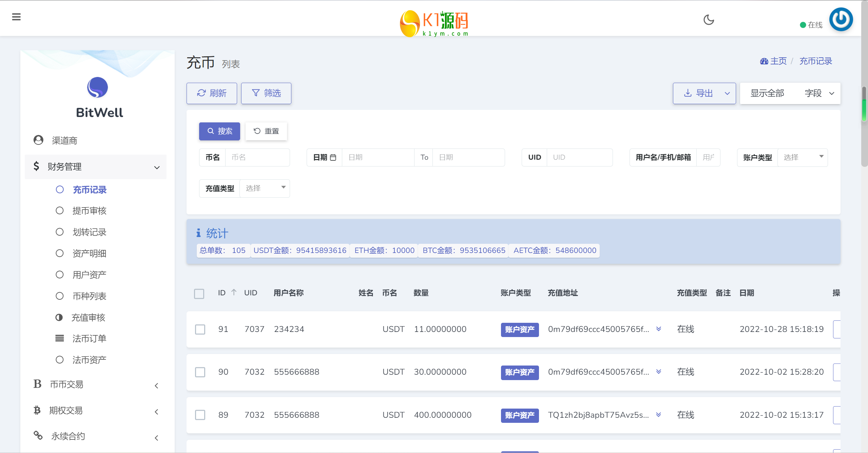Screen dimensions: 868x453
Task: Click the reset/undo icon beside 重置
Action: click(257, 131)
